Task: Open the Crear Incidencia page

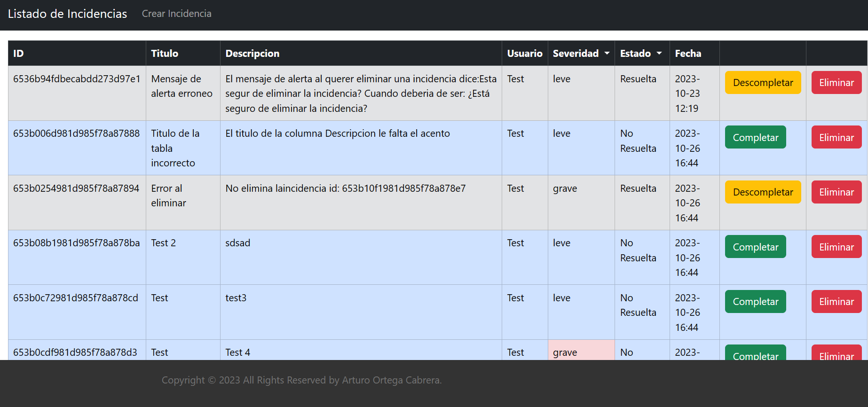Action: click(176, 14)
